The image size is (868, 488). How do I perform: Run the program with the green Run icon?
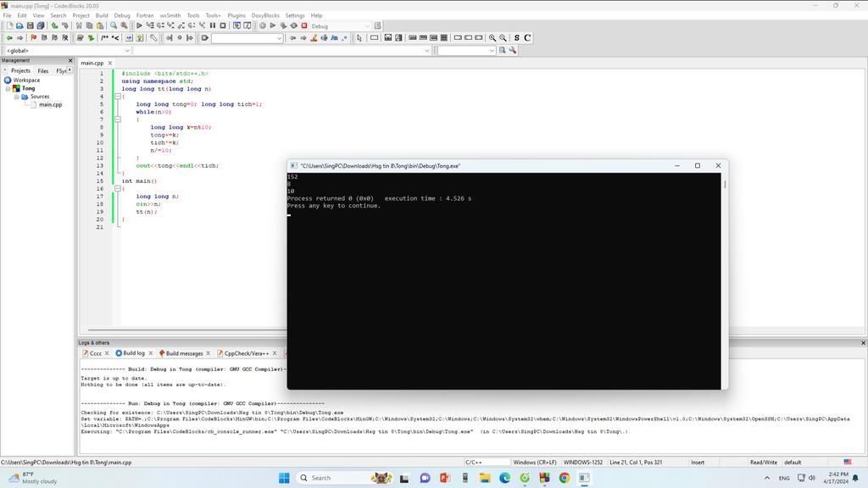pyautogui.click(x=273, y=25)
